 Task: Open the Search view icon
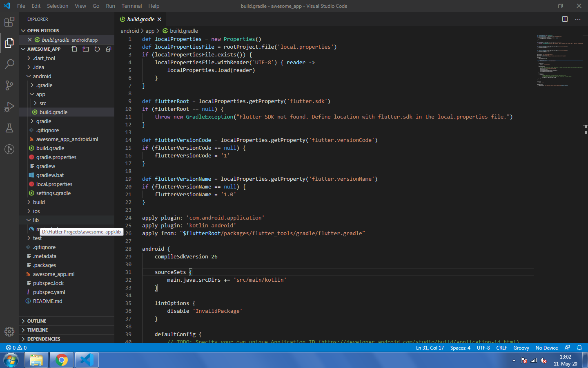(x=9, y=64)
